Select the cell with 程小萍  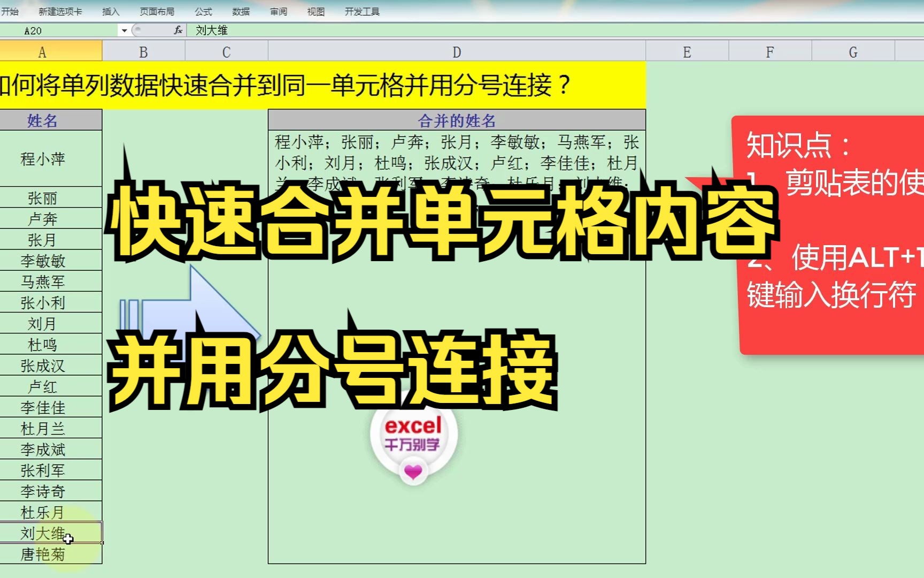(x=51, y=158)
